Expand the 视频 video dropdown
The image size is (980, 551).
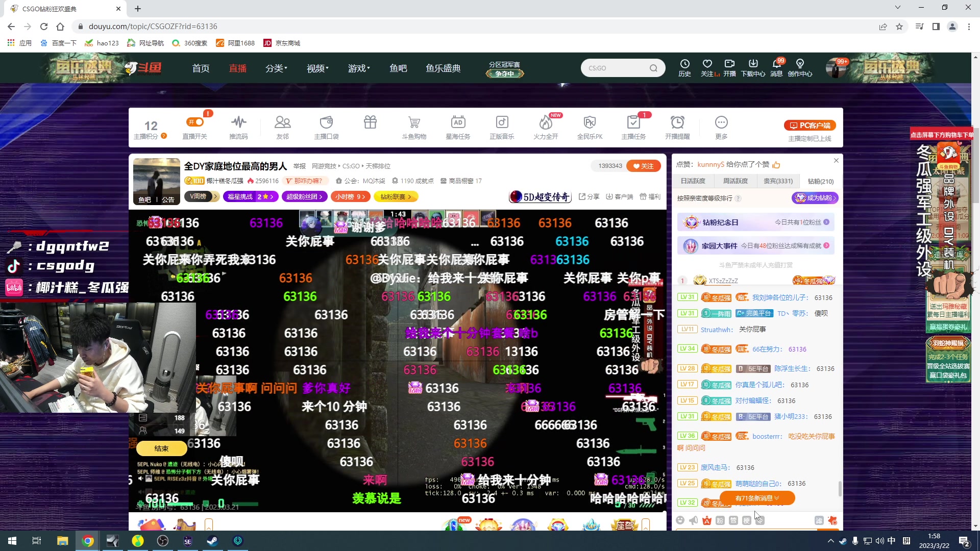coord(317,68)
